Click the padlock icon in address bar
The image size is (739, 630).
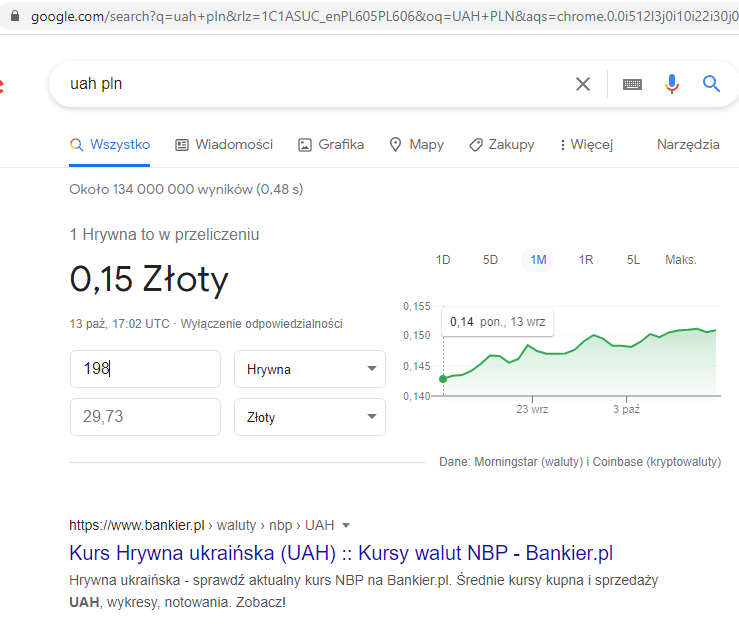[13, 17]
